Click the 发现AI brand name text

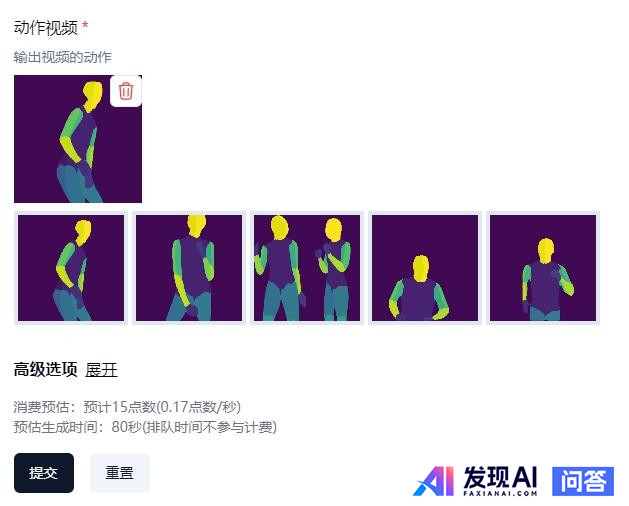point(500,477)
